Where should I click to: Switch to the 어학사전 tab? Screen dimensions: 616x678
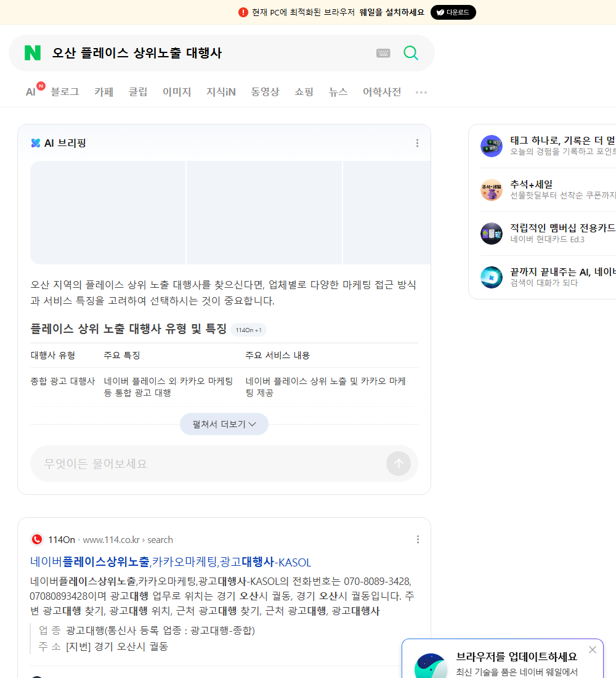pos(382,92)
